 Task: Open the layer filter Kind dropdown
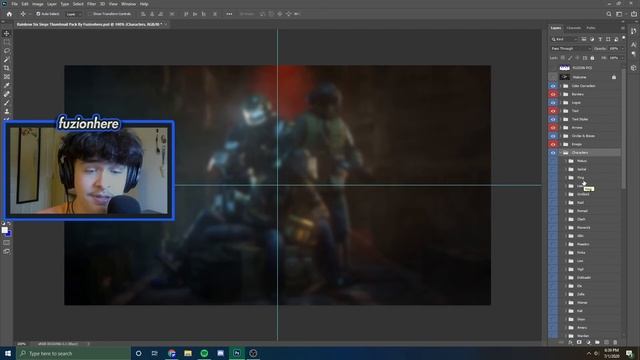564,39
